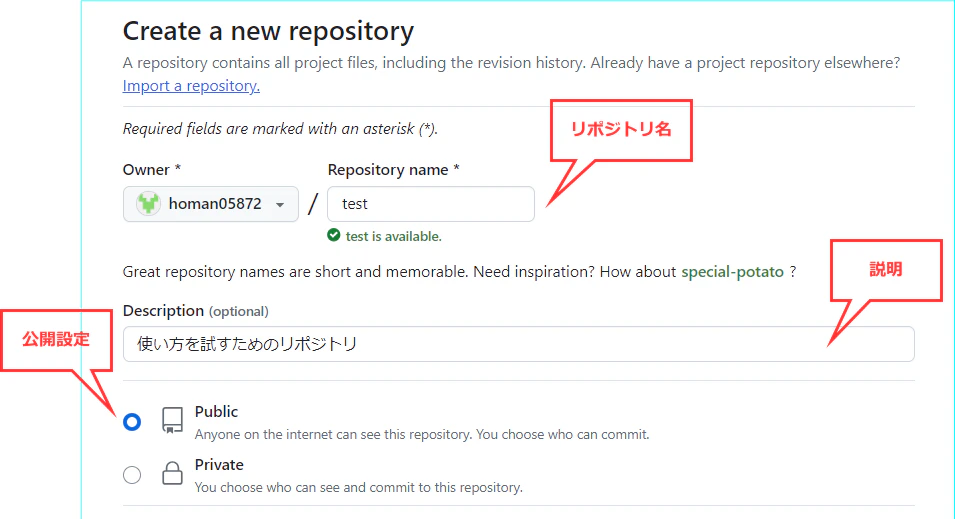Open the Owner dropdown homan05872
Screen dimensions: 955x519
[211, 204]
